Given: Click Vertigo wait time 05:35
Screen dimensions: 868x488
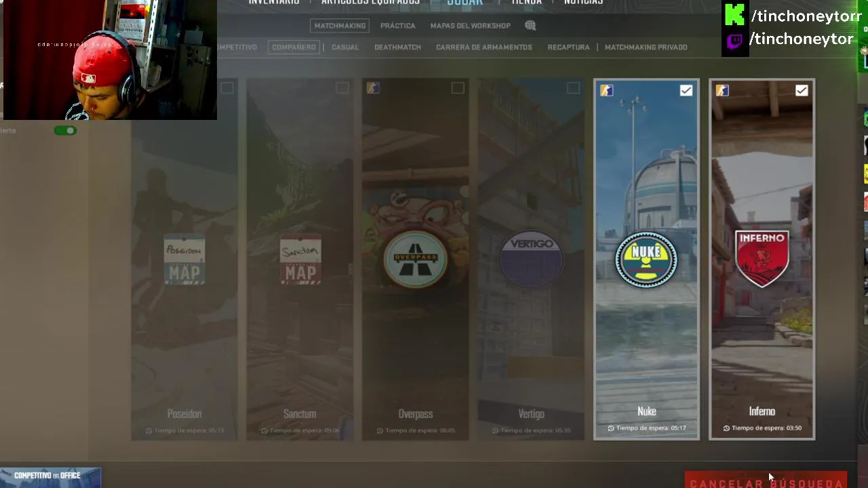Looking at the screenshot, I should [531, 430].
